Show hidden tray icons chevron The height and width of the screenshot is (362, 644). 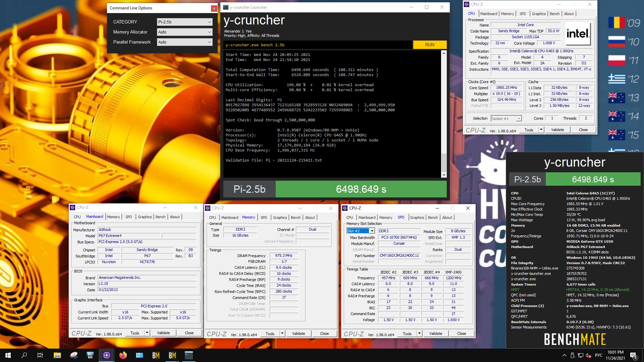click(x=564, y=355)
